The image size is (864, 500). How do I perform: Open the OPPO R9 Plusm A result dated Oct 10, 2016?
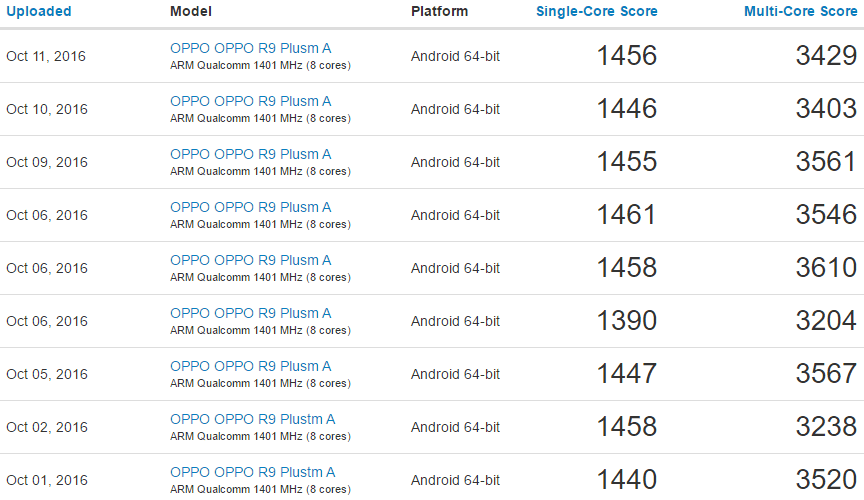pyautogui.click(x=250, y=101)
